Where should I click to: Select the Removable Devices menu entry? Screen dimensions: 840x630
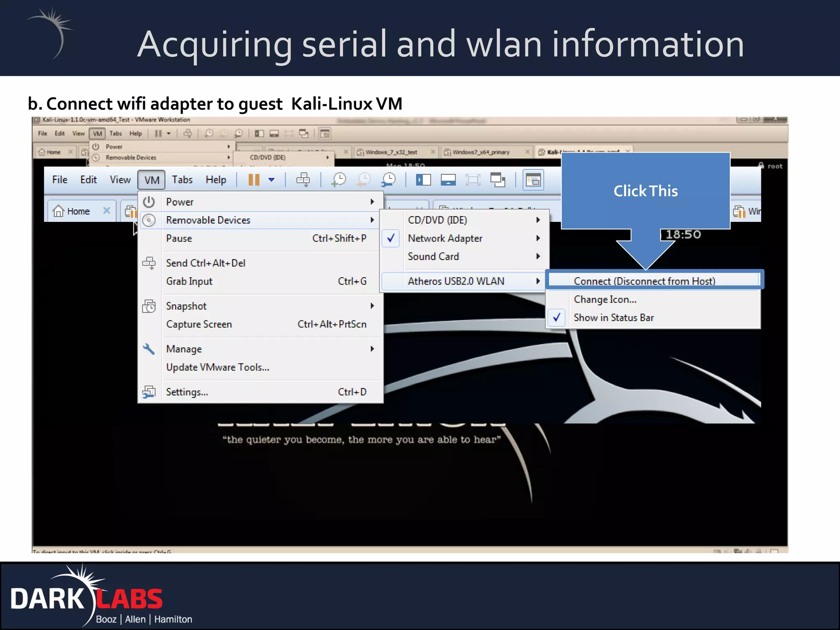point(261,220)
